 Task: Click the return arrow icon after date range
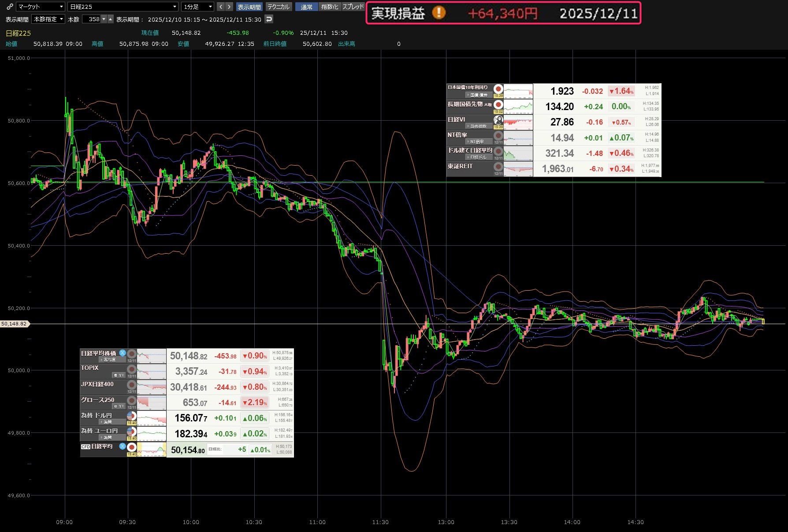(x=268, y=19)
